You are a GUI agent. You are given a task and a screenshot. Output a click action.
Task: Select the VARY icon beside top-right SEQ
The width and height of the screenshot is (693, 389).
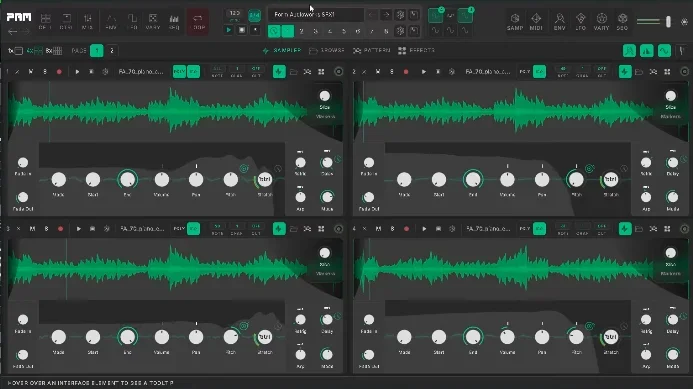click(602, 21)
